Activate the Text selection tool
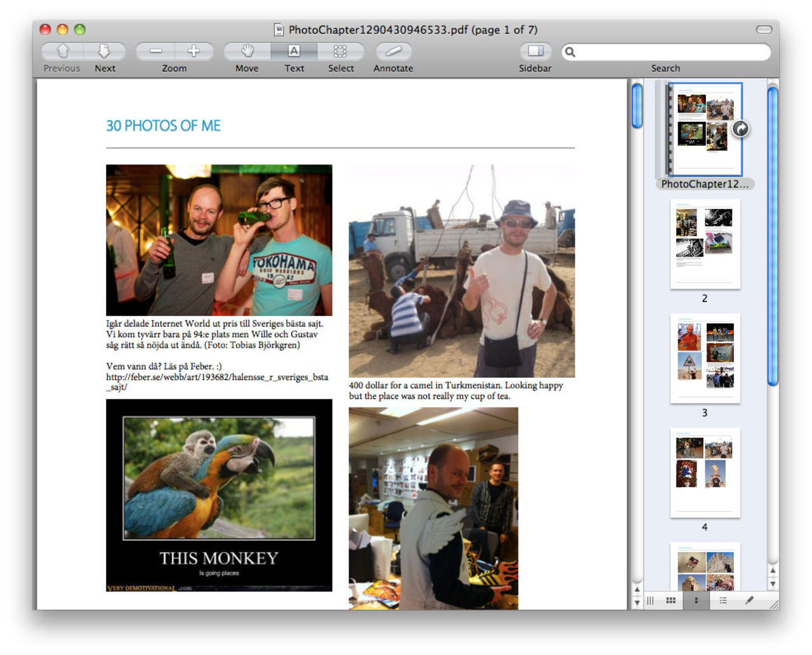This screenshot has height=655, width=812. pos(294,51)
